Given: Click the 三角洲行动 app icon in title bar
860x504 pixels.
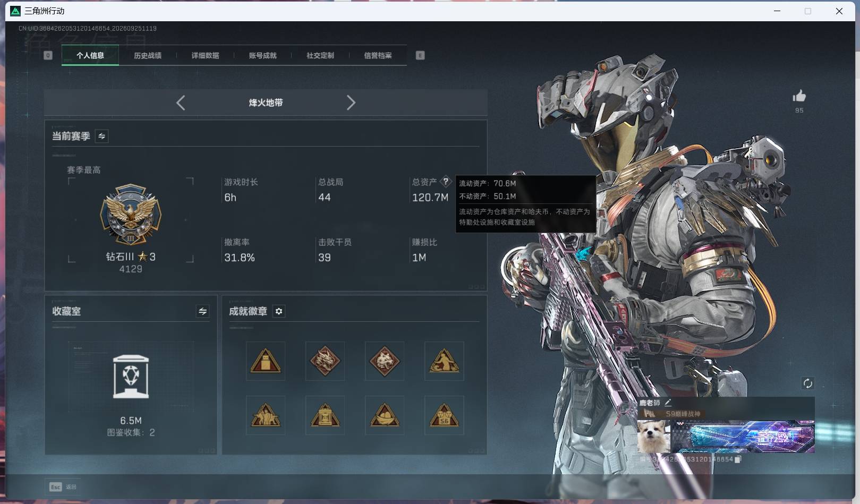Looking at the screenshot, I should (15, 11).
